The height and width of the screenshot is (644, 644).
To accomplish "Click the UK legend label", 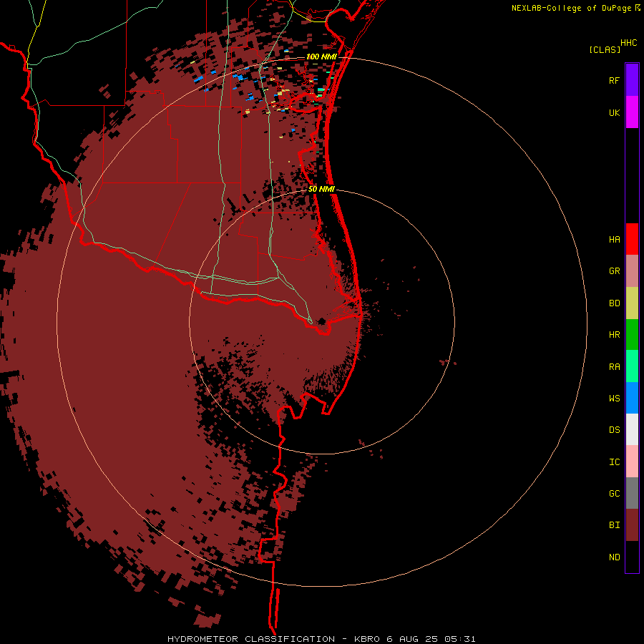I will [x=615, y=112].
